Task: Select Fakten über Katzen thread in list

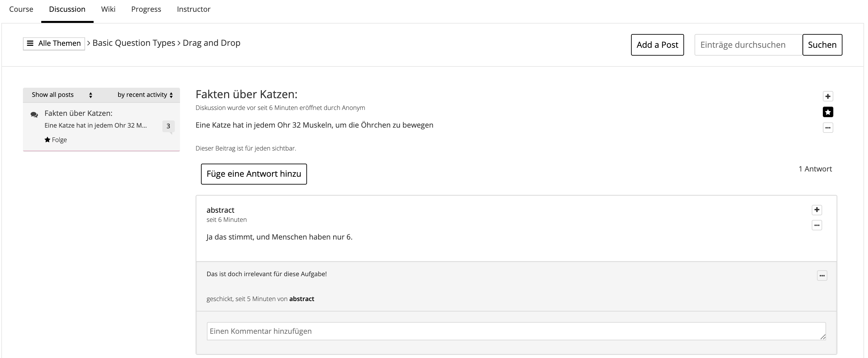Action: [x=101, y=127]
